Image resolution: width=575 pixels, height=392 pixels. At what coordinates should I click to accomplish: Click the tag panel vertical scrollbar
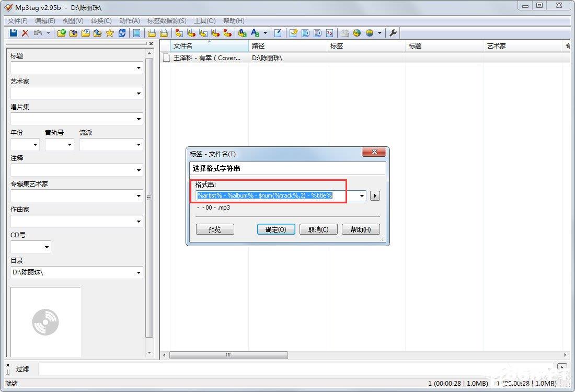(x=149, y=197)
